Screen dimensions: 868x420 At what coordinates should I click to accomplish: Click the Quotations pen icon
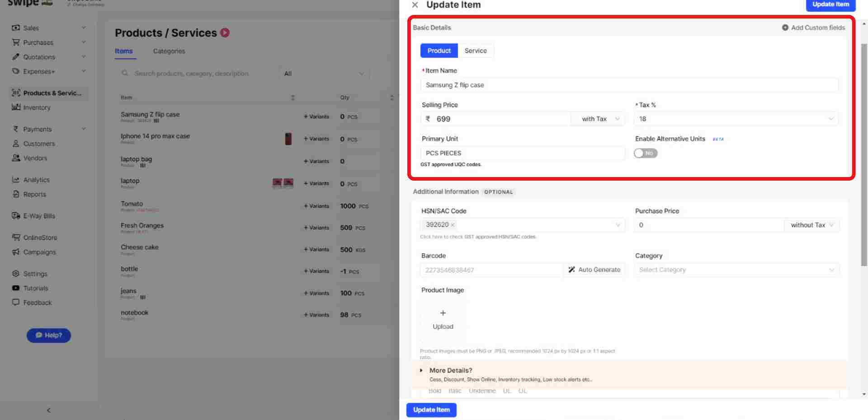(x=16, y=57)
